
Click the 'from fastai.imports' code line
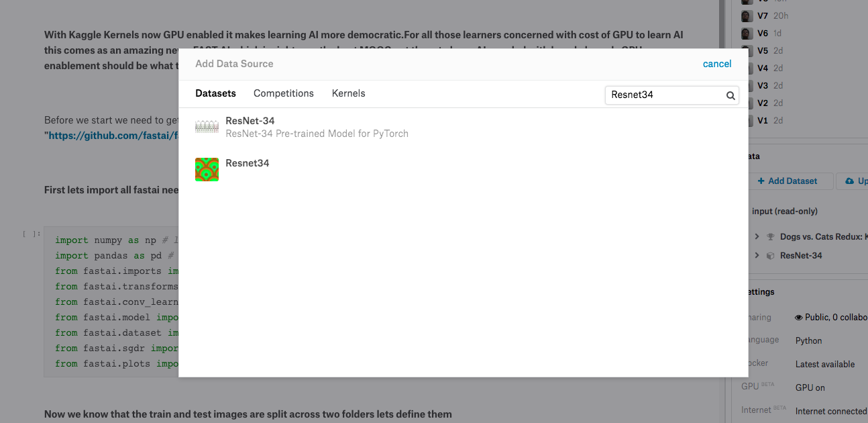(116, 271)
